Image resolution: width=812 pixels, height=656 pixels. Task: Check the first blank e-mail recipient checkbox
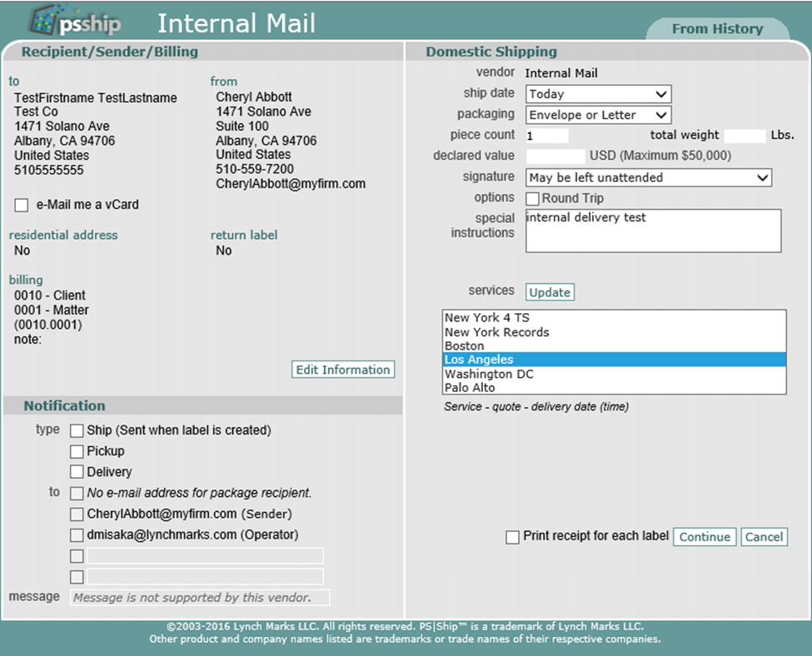coord(77,556)
